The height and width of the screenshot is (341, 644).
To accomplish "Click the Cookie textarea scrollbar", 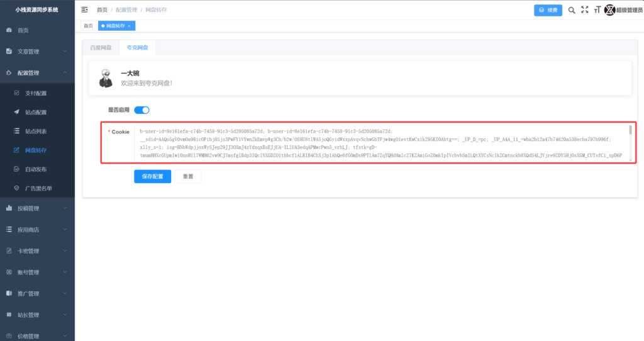I will tap(630, 133).
